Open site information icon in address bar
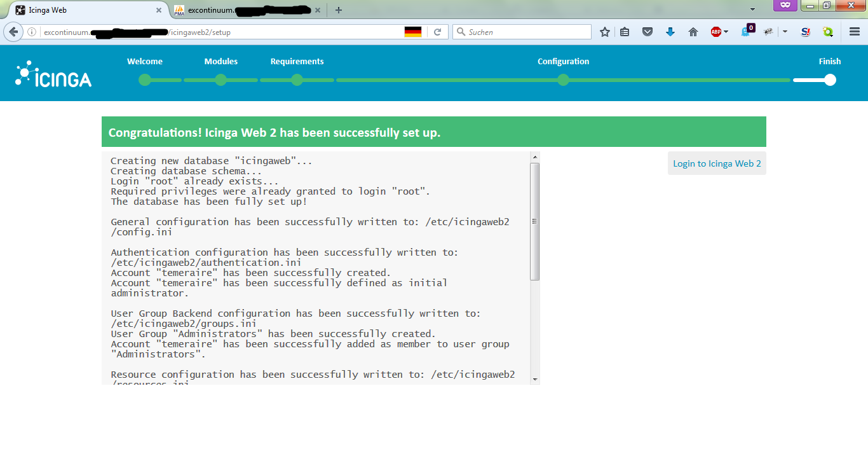The width and height of the screenshot is (868, 463). click(x=32, y=32)
